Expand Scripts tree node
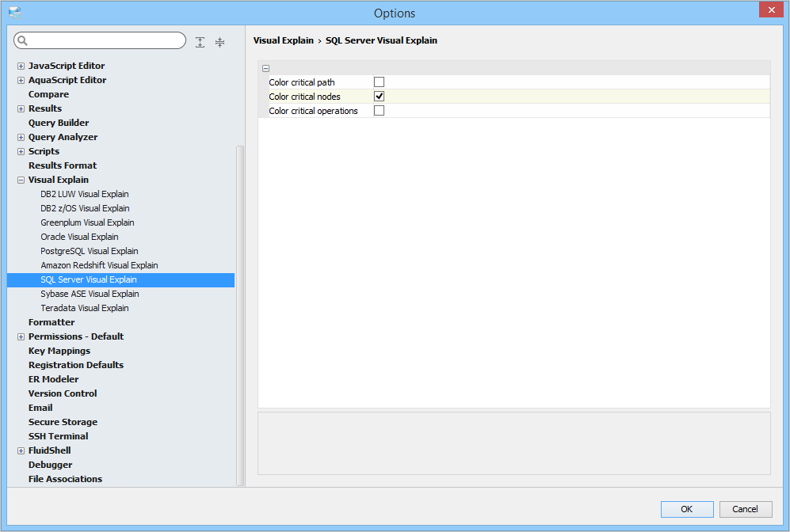This screenshot has width=790, height=532. (21, 151)
